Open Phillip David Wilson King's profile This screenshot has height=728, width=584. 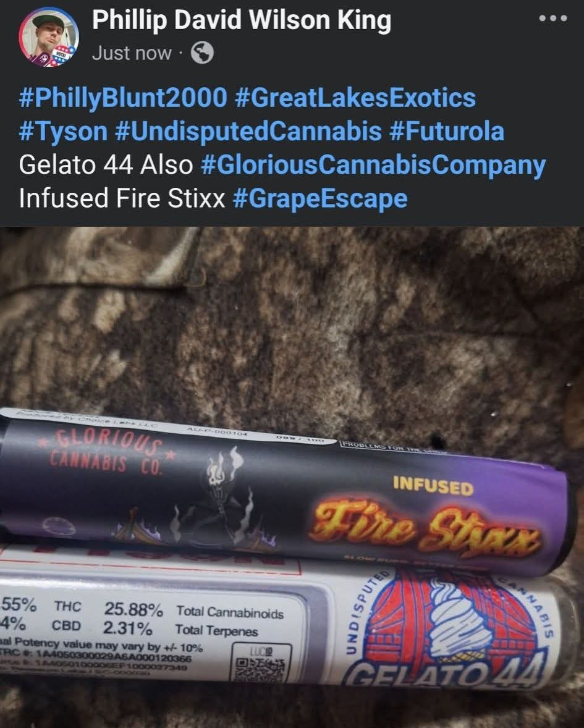coord(242,20)
